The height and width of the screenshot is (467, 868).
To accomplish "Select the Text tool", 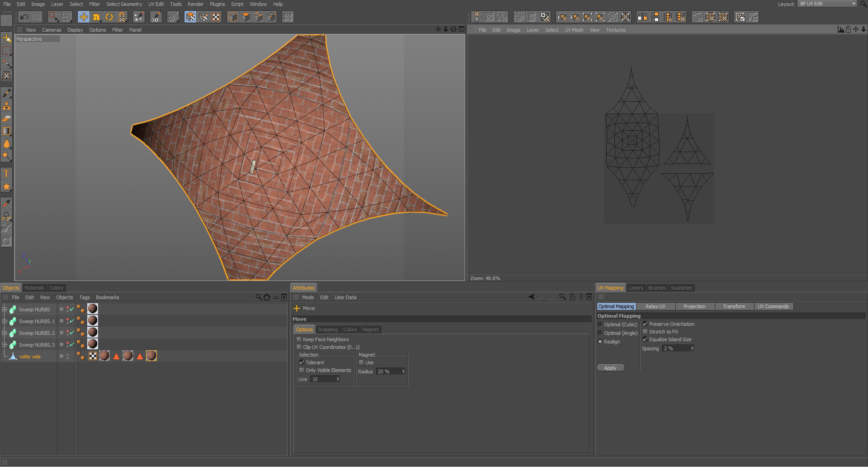I will 6,174.
